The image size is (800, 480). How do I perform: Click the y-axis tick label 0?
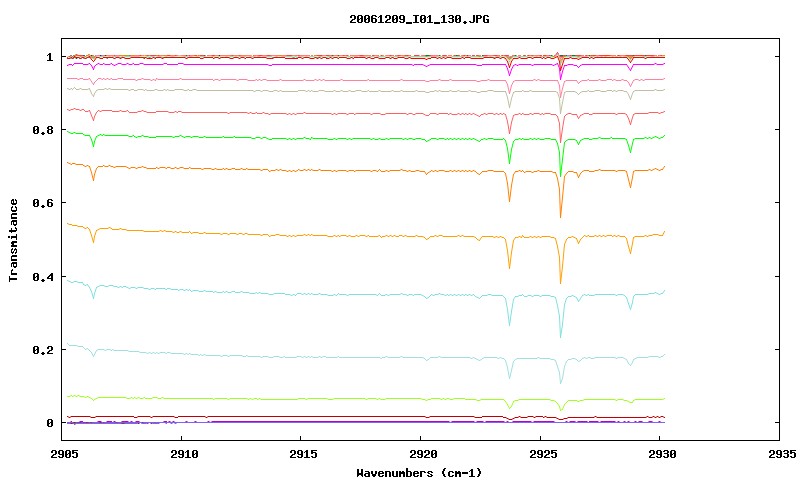(49, 423)
